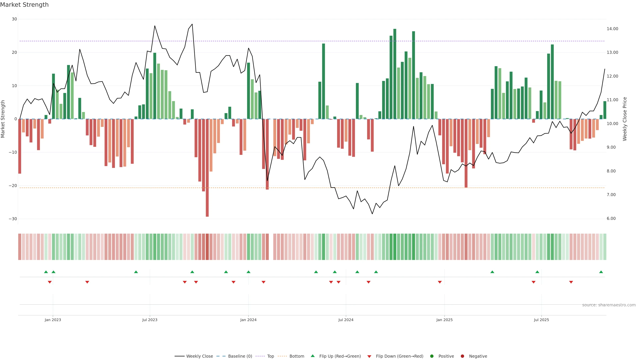The height and width of the screenshot is (362, 644).
Task: Click the Flip Down red triangle legend icon
Action: 369,356
